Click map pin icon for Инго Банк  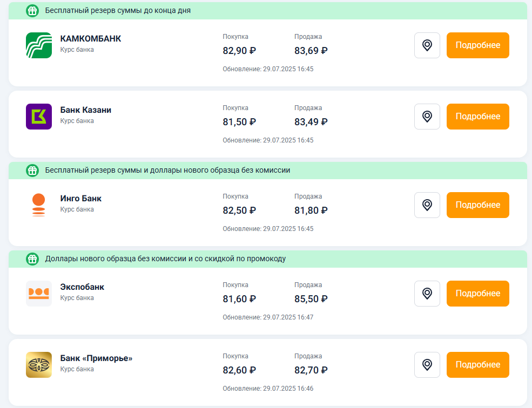[427, 205]
